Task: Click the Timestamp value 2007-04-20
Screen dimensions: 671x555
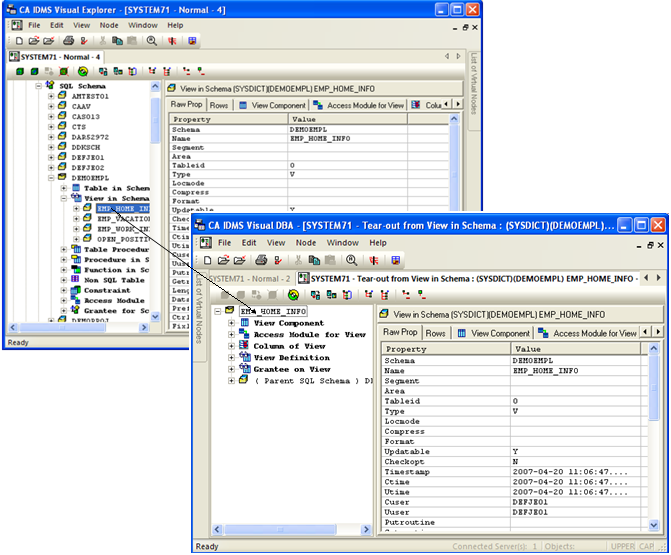Action: 570,472
